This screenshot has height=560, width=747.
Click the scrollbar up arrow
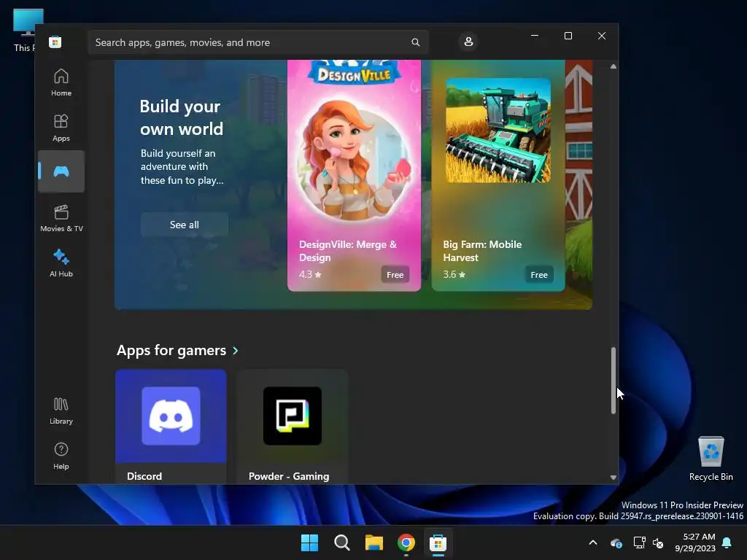pyautogui.click(x=613, y=66)
